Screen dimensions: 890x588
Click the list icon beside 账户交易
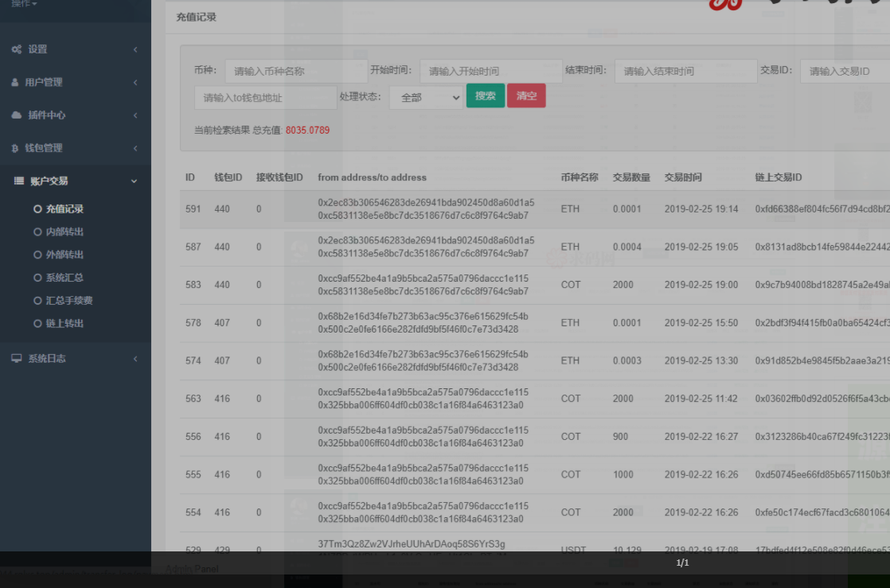(19, 181)
